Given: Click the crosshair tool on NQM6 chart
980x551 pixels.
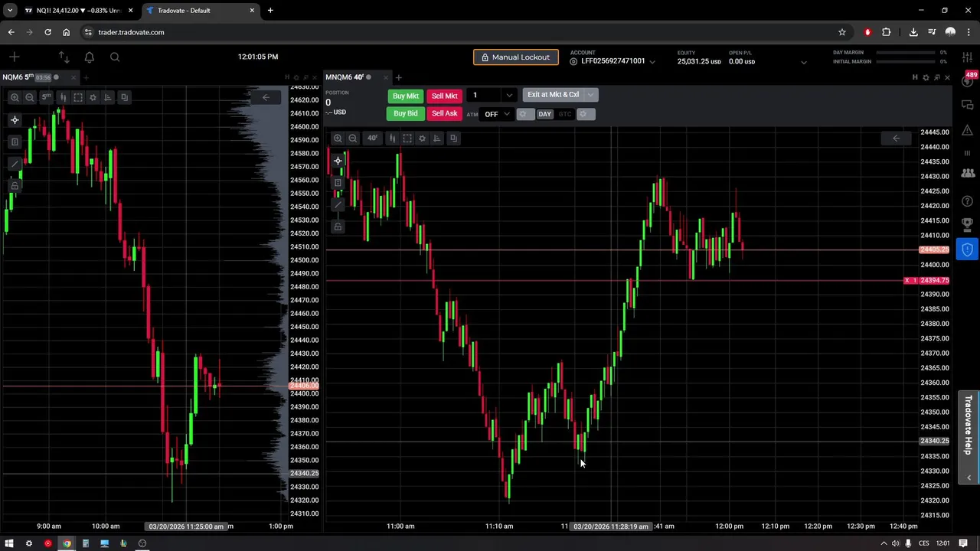Looking at the screenshot, I should point(15,120).
